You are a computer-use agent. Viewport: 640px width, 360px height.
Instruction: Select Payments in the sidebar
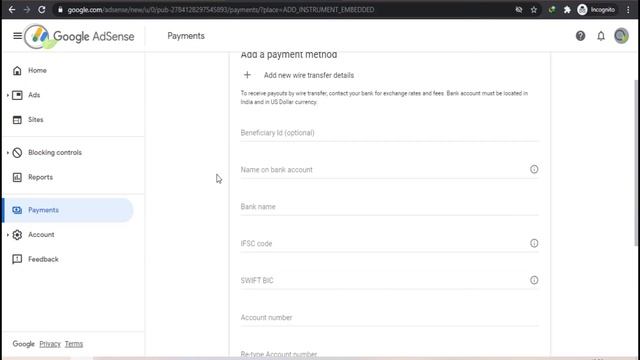[x=67, y=210]
